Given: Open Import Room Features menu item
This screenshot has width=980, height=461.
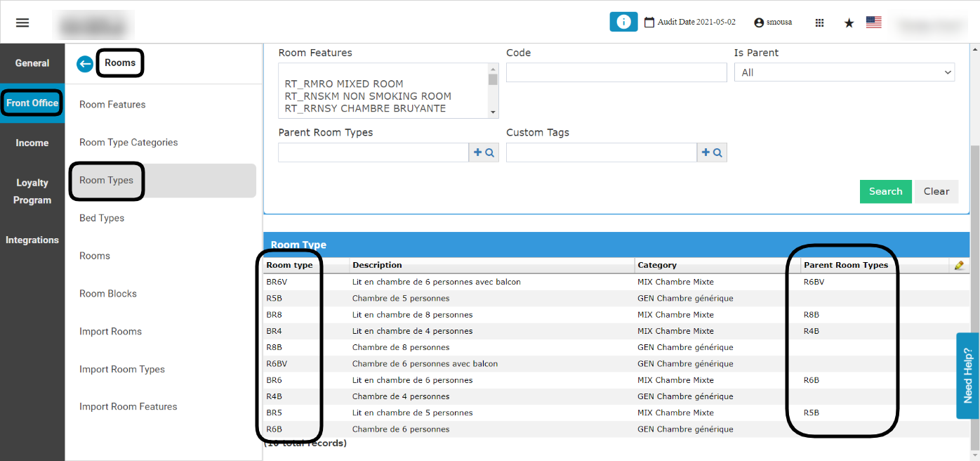Looking at the screenshot, I should coord(128,407).
